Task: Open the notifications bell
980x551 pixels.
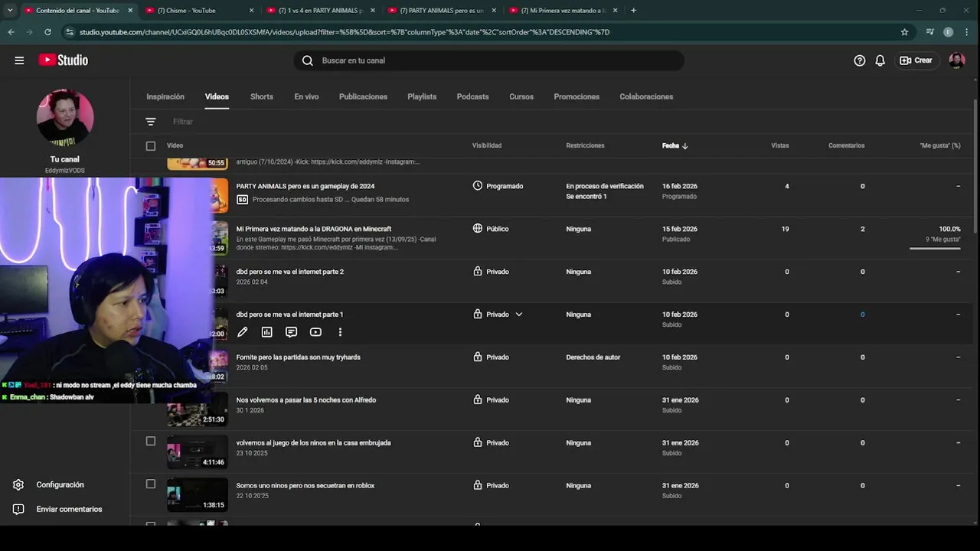Action: click(x=880, y=60)
